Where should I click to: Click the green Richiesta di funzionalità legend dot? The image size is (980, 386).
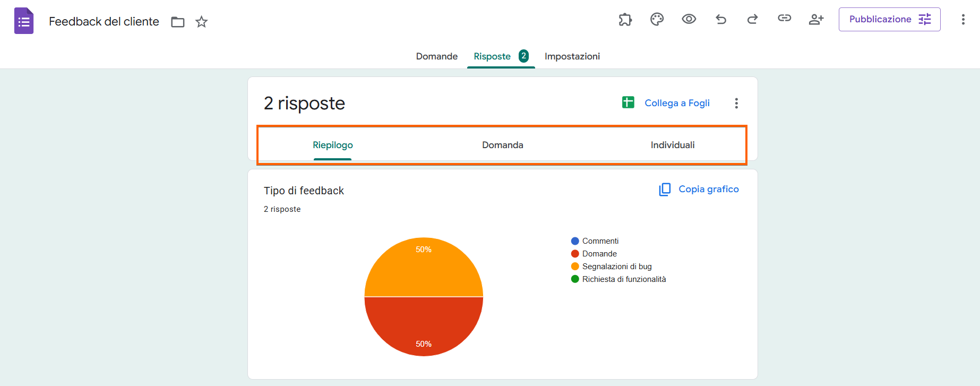coord(575,279)
